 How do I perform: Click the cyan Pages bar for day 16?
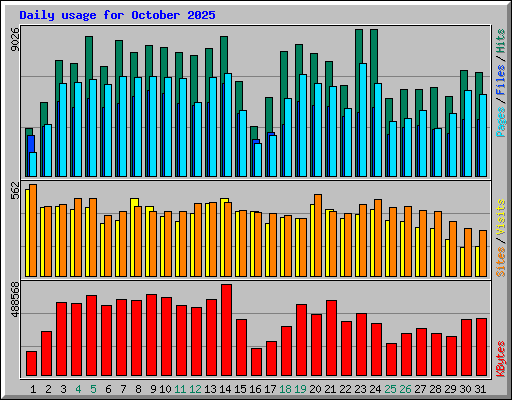258,160
